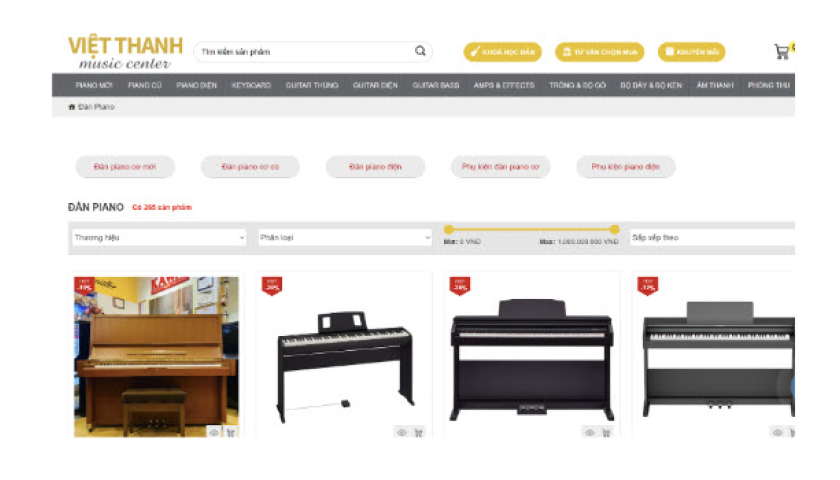Click the KHUYẾN MÃI button
The width and height of the screenshot is (840, 480).
point(692,52)
